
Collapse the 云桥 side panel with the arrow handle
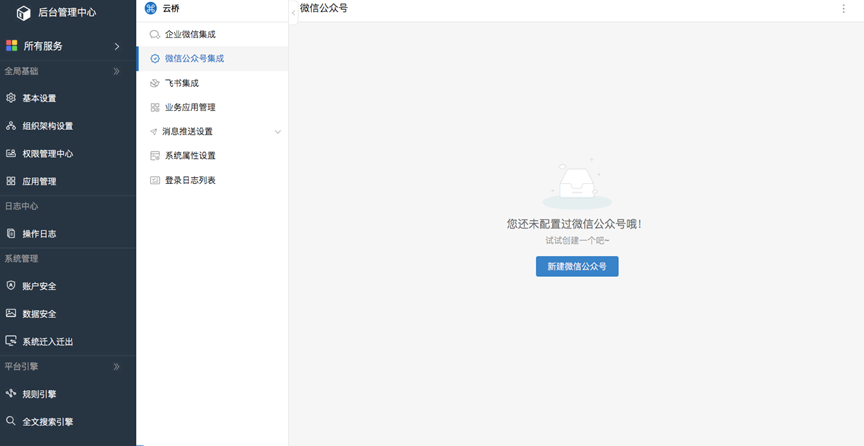pos(293,13)
